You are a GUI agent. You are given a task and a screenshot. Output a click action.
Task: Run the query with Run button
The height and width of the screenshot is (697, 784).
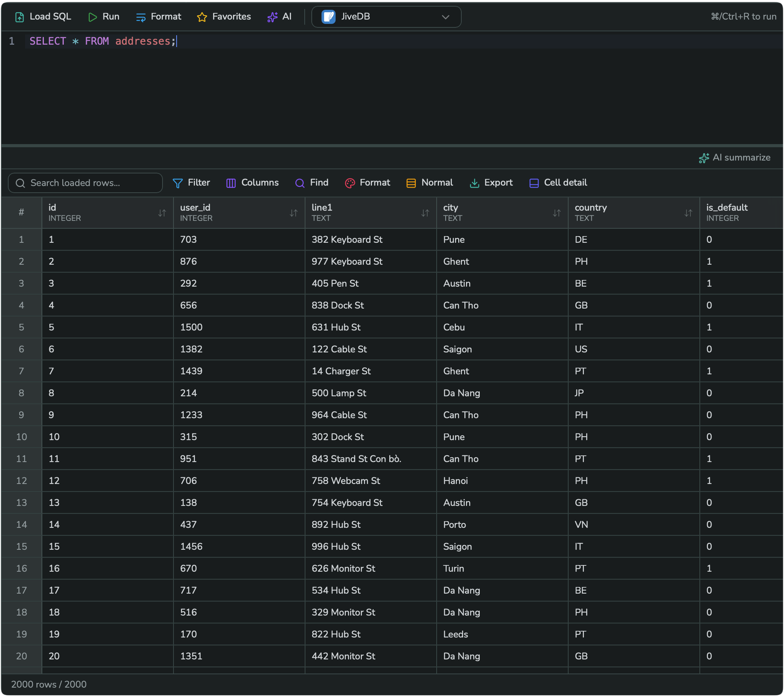pos(104,17)
